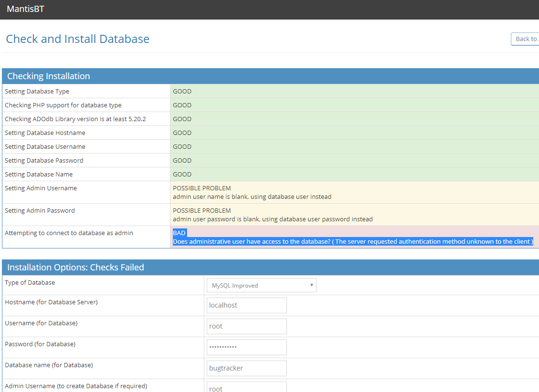Click the Password (for Database) input field
539x392 pixels.
[x=246, y=347]
